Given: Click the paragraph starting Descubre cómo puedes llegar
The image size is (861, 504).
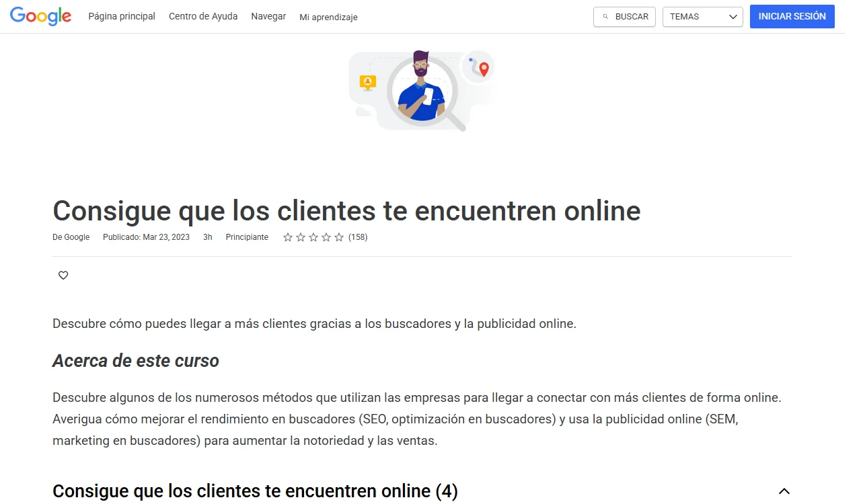Looking at the screenshot, I should 314,323.
